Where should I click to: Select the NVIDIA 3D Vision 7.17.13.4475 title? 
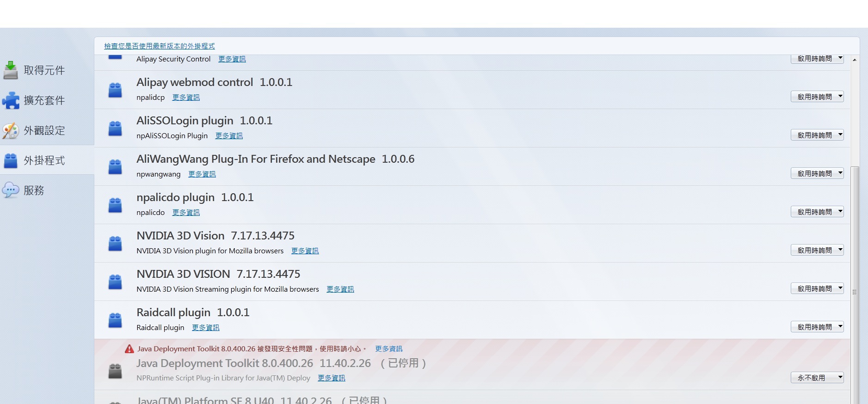pos(215,236)
